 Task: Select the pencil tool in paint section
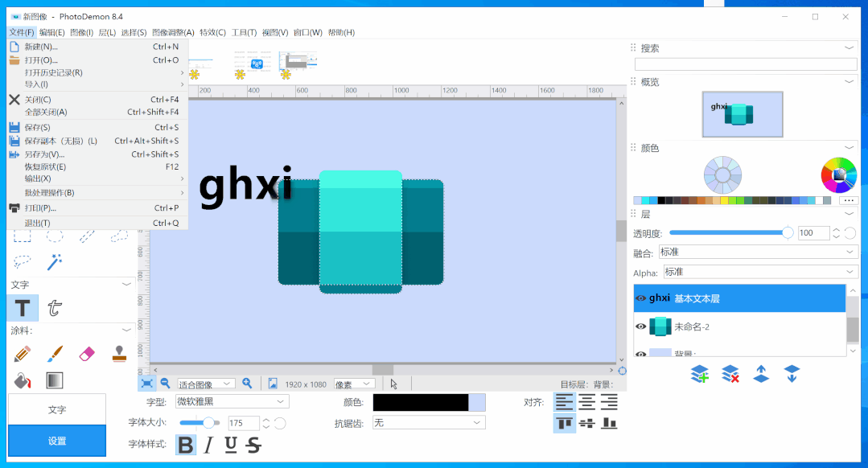23,353
